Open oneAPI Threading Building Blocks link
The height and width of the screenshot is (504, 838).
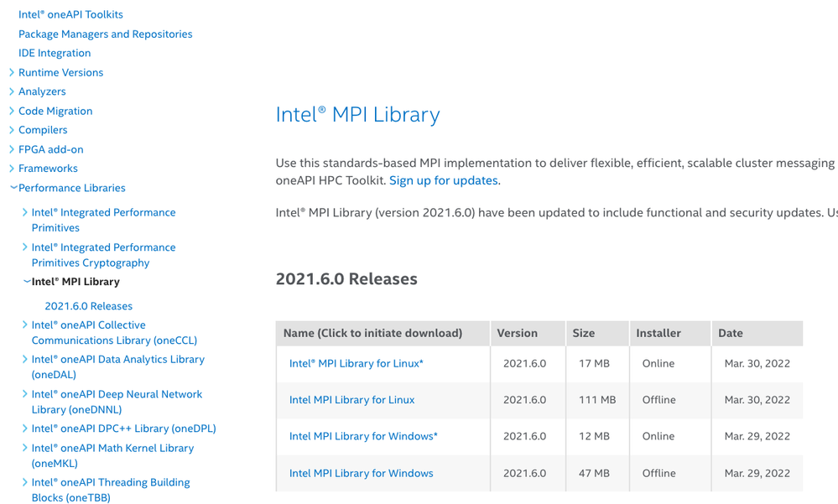[111, 490]
